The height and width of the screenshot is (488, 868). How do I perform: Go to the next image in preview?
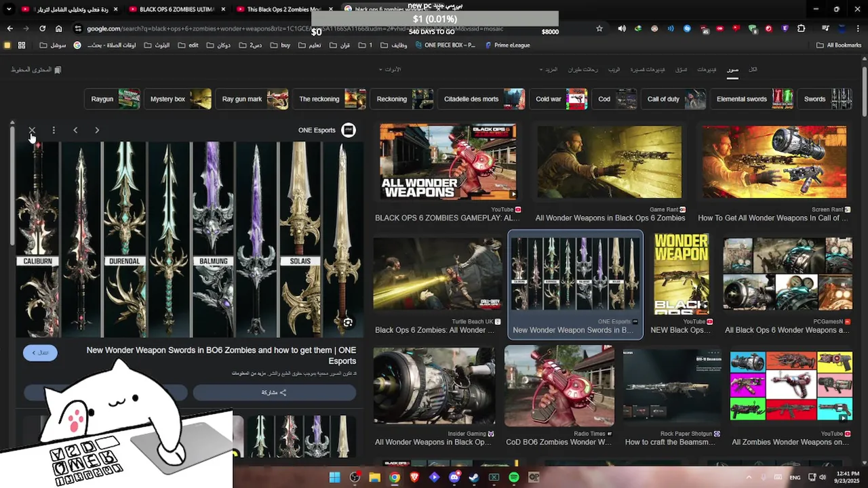(97, 130)
